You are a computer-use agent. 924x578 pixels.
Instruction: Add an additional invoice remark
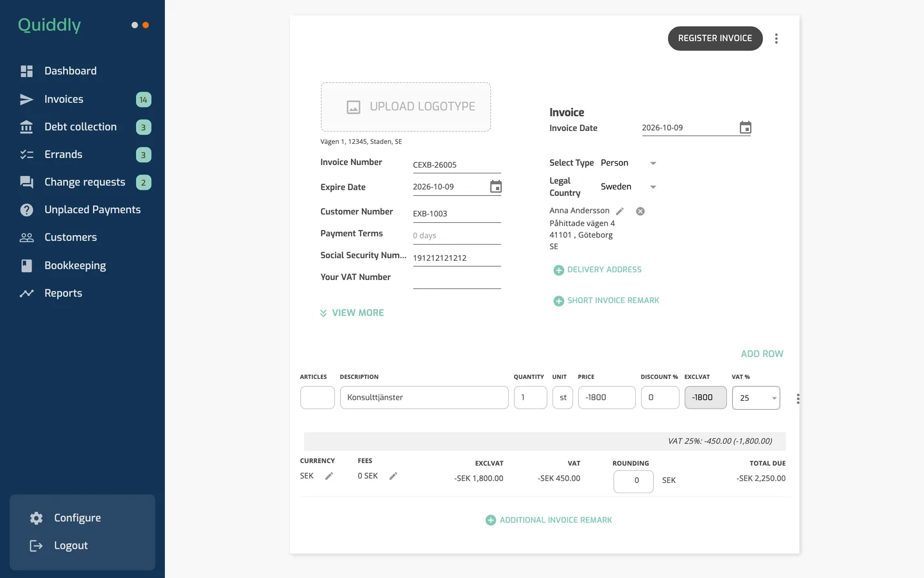[x=549, y=520]
